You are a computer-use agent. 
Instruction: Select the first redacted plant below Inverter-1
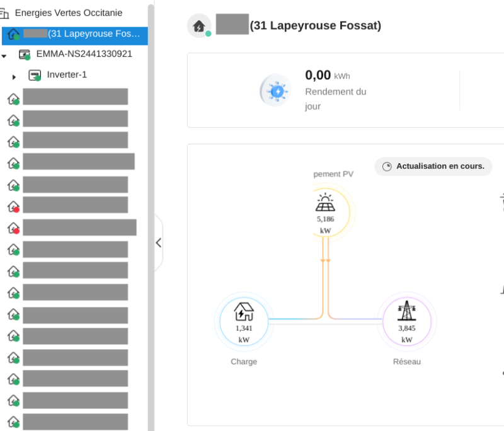pos(75,97)
